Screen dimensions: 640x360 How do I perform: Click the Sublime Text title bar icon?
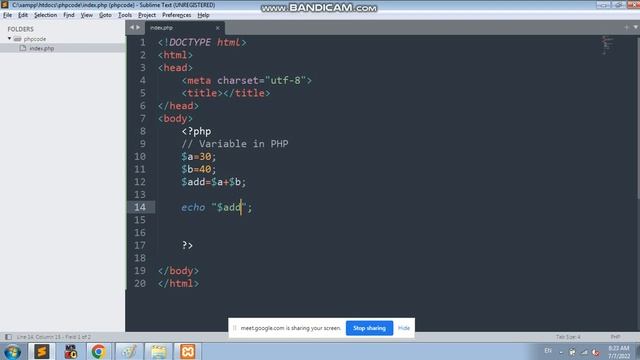coord(4,5)
